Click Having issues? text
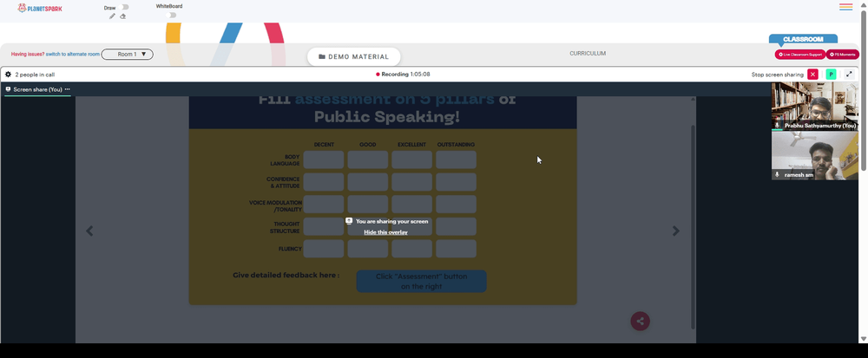Screen dimensions: 868x358 [28, 54]
